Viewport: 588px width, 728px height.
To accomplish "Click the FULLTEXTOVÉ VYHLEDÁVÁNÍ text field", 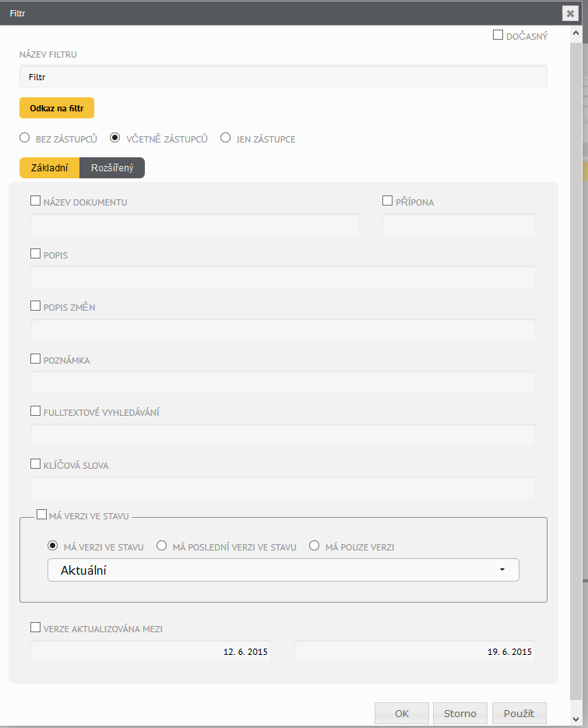I will 283,435.
